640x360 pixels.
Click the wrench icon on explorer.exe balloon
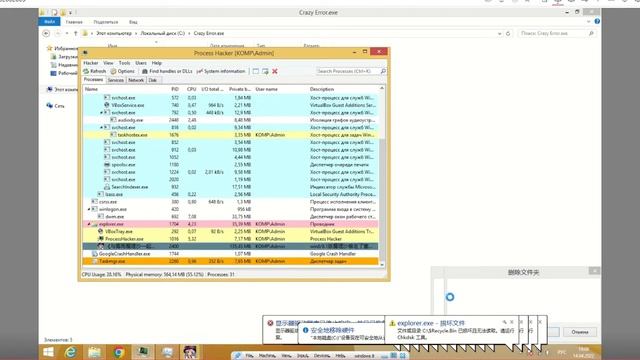coord(504,322)
